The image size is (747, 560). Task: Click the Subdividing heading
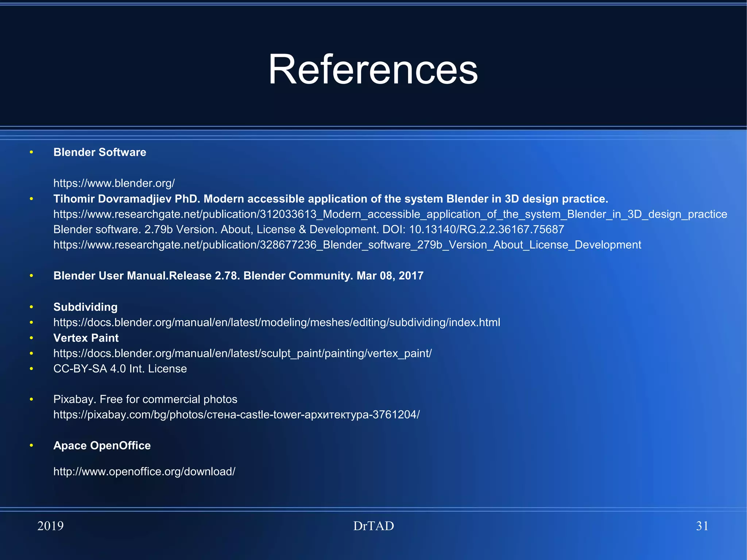[x=85, y=307]
